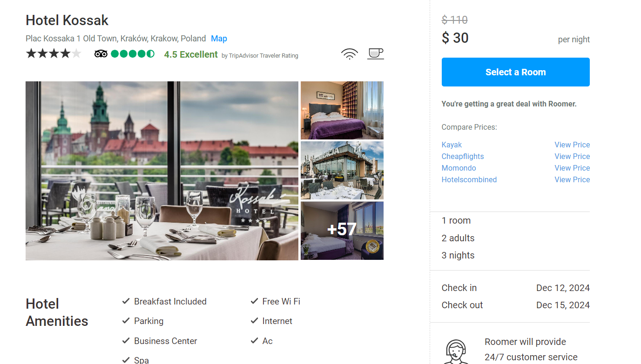Click the Wi-Fi amenity icon
The image size is (641, 364).
[x=350, y=54]
